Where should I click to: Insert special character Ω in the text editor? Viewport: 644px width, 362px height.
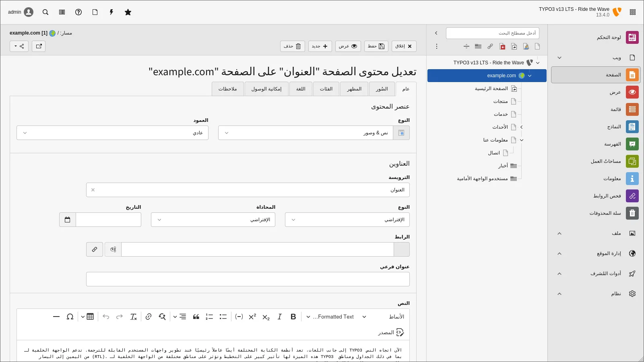(70, 317)
